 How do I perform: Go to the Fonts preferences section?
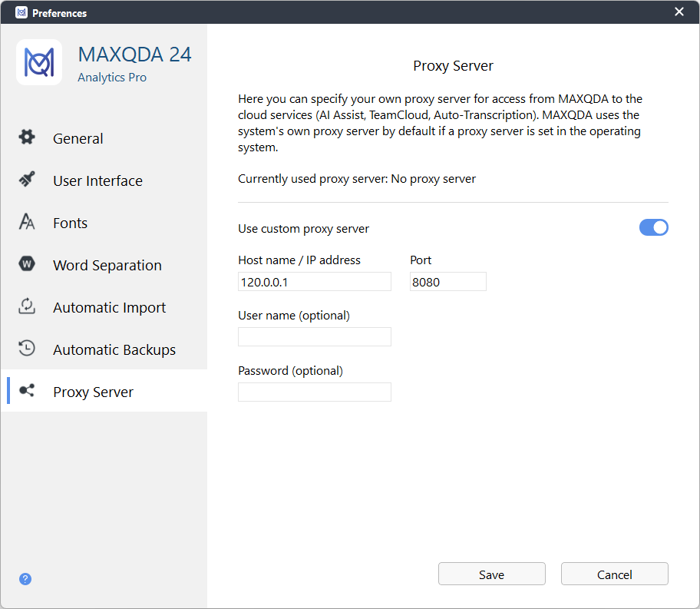(104, 223)
